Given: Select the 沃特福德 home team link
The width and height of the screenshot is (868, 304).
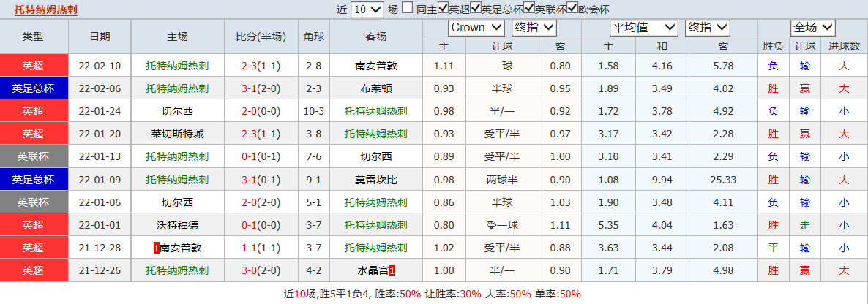Looking at the screenshot, I should pyautogui.click(x=177, y=225).
